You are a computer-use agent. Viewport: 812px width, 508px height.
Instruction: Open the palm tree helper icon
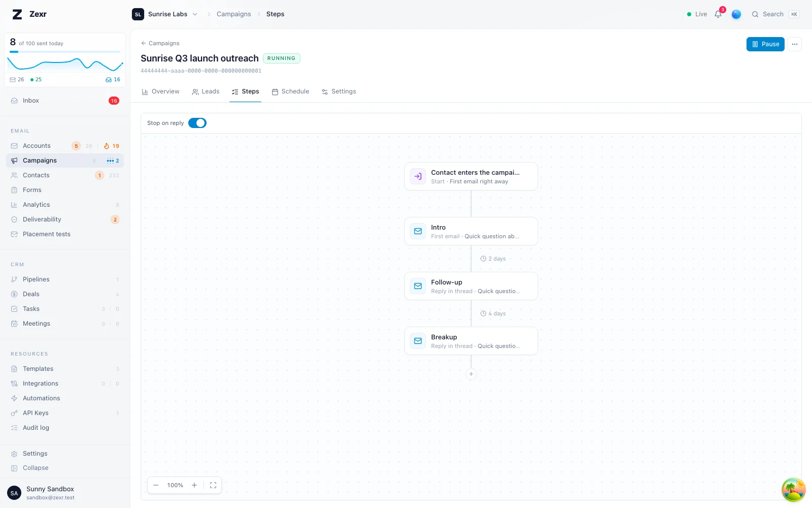pos(793,490)
